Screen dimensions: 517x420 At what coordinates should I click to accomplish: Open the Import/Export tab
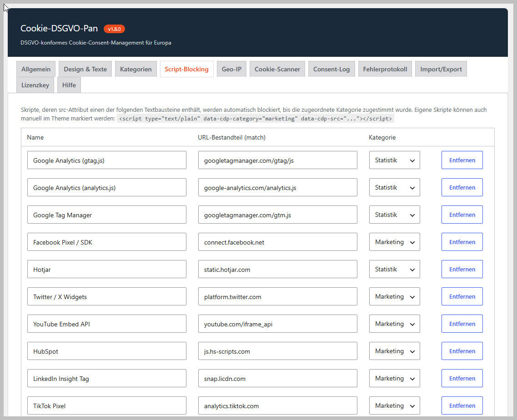441,69
